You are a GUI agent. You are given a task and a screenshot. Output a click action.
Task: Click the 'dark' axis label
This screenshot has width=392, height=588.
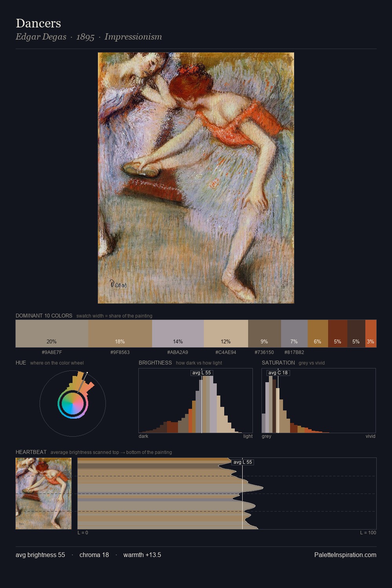click(143, 436)
